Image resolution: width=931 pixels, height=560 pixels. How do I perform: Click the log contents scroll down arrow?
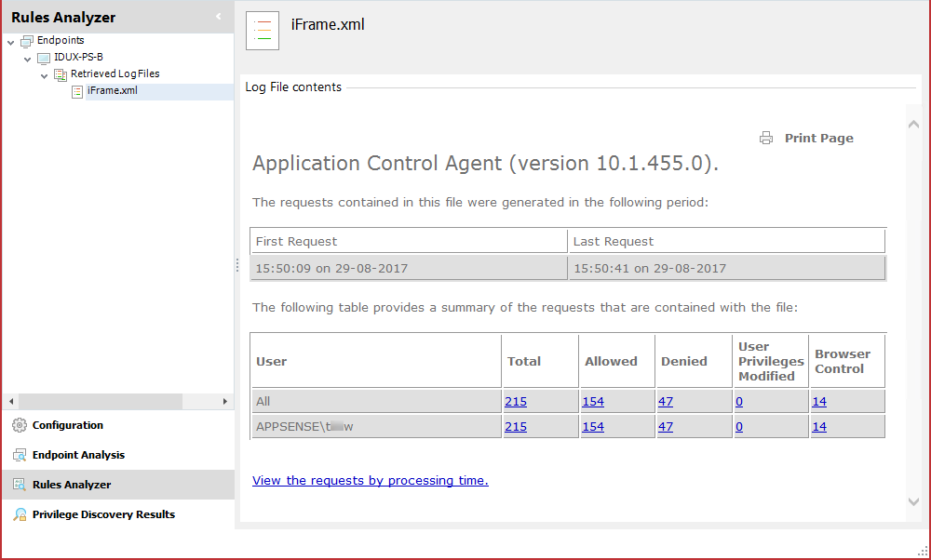click(913, 501)
